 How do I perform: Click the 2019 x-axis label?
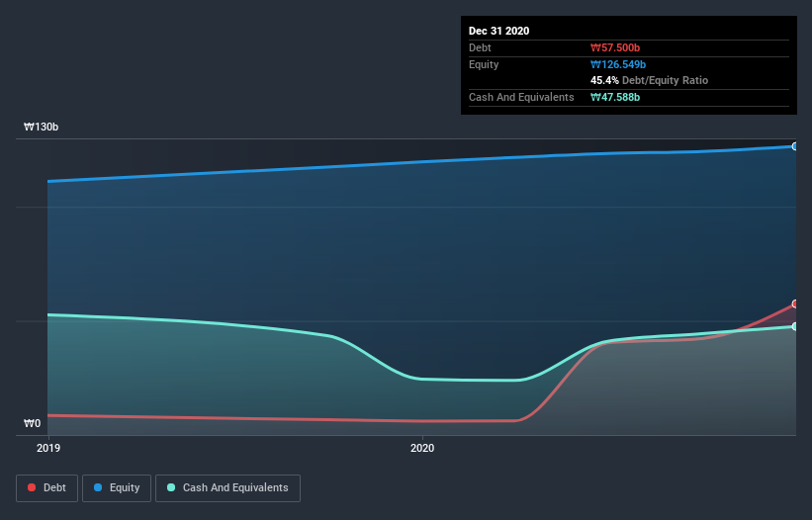click(48, 448)
